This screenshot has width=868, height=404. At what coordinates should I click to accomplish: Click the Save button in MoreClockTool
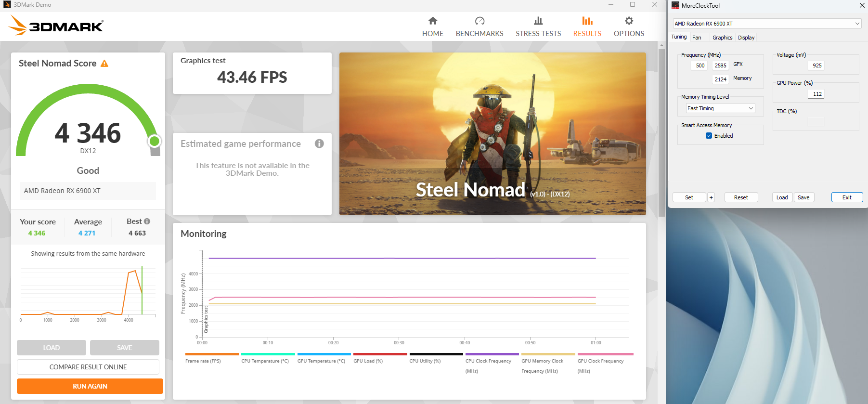click(x=803, y=197)
